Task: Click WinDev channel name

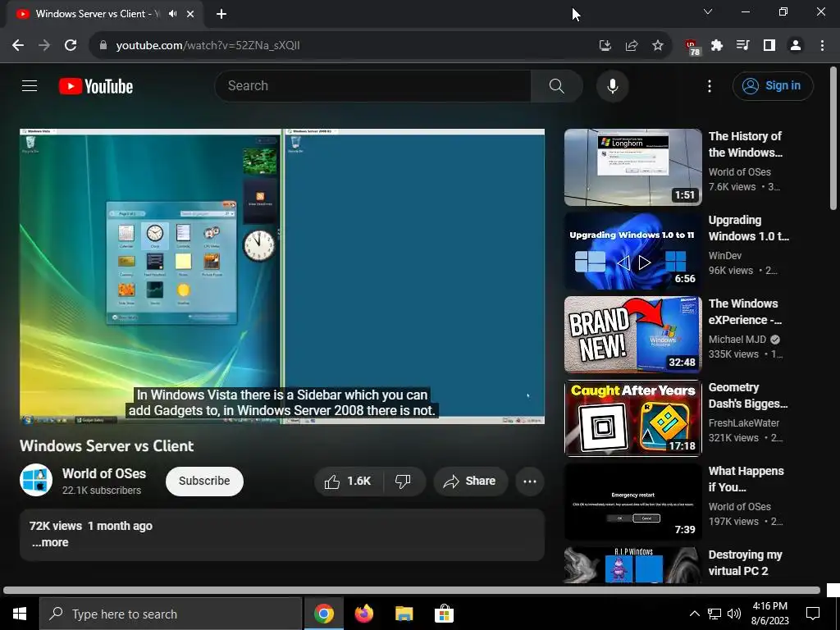Action: (x=725, y=256)
